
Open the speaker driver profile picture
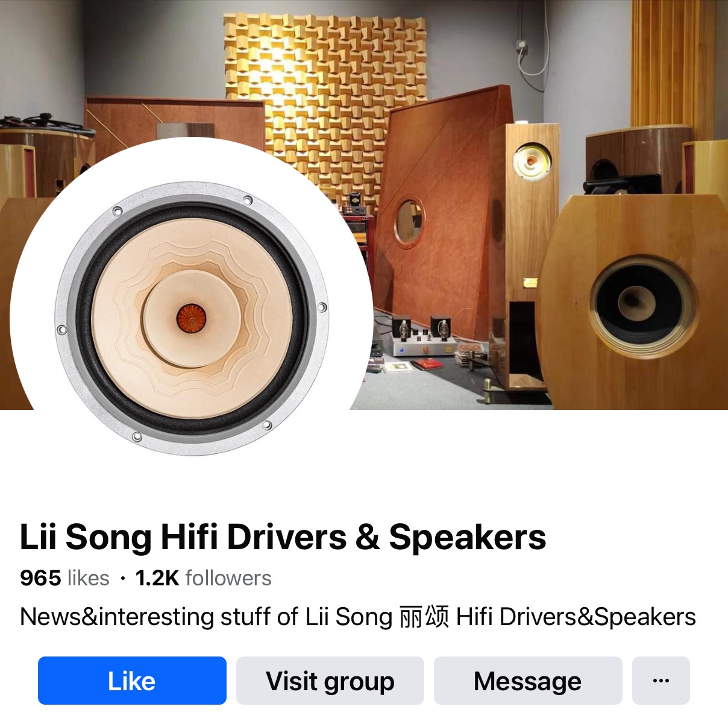click(x=192, y=318)
